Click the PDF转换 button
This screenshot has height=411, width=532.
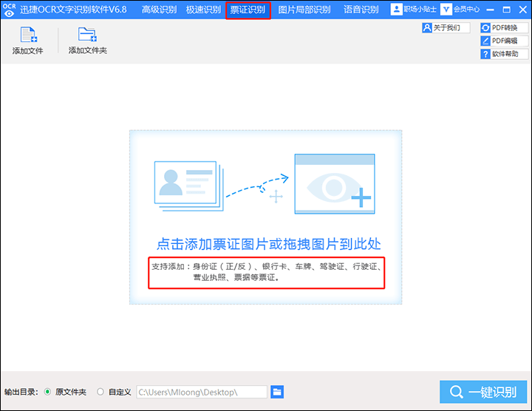504,28
